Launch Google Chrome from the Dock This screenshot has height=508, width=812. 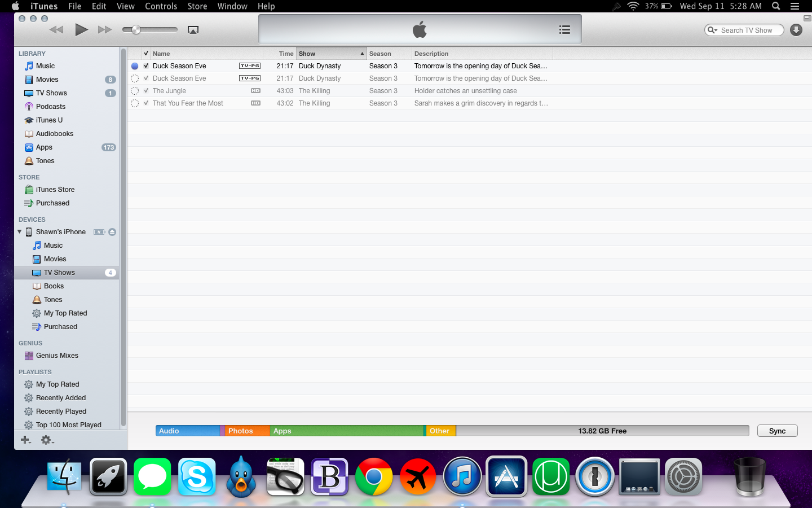(374, 477)
